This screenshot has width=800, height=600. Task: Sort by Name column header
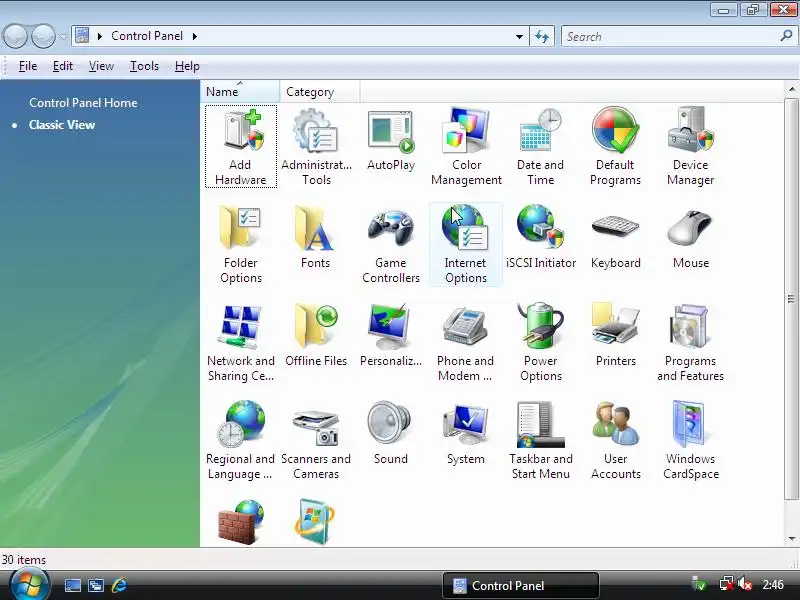[x=240, y=92]
